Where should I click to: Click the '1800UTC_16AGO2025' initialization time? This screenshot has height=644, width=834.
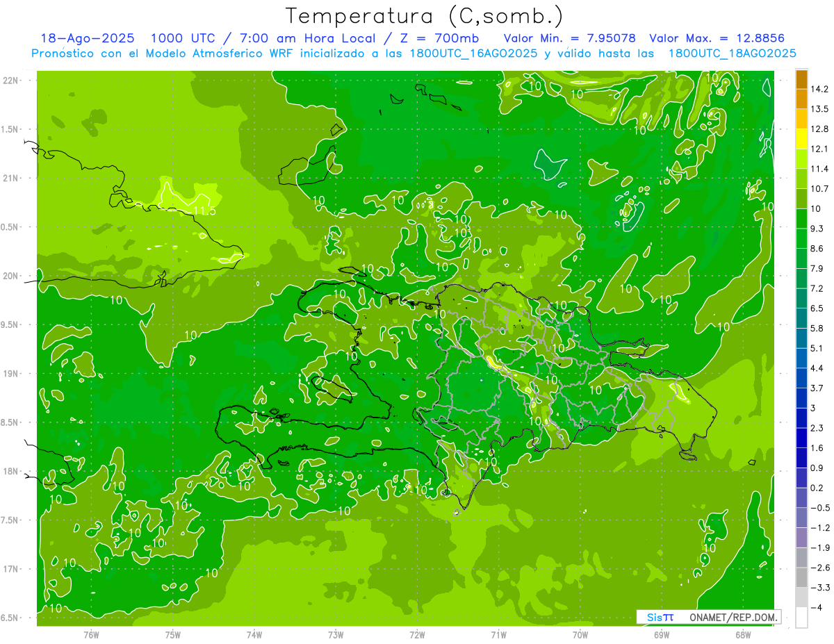tap(475, 53)
